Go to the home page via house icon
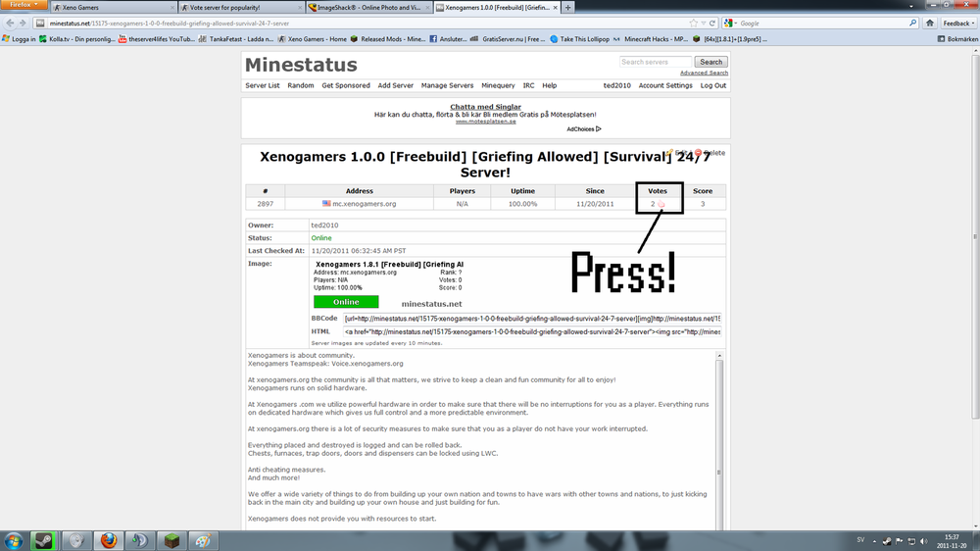 pyautogui.click(x=930, y=24)
